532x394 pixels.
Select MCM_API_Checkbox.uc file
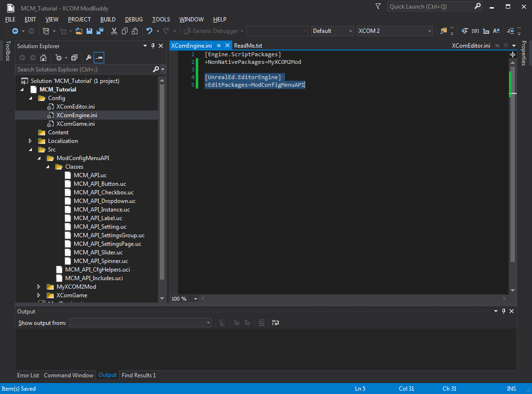tap(103, 192)
